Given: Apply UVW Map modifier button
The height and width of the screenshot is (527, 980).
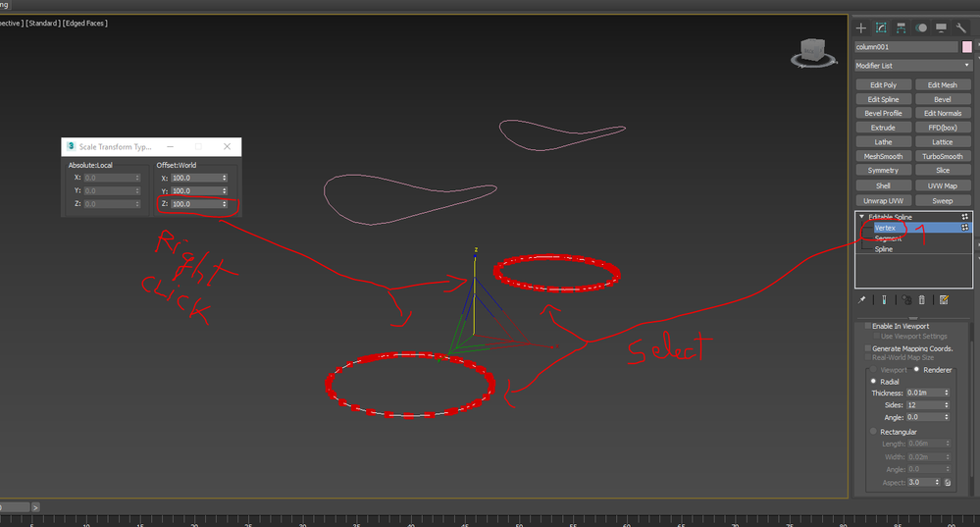Looking at the screenshot, I should click(x=943, y=185).
